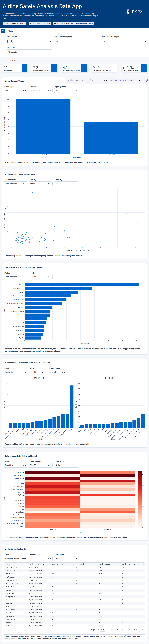Expand the Y-Axis Range dropdown
Image resolution: width=149 pixels, height=644 pixels.
[65, 372]
